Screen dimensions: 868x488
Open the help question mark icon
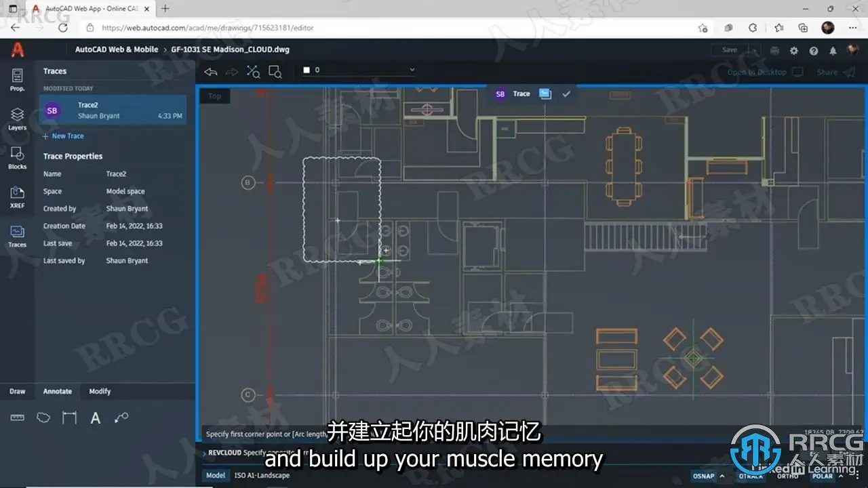[x=814, y=50]
